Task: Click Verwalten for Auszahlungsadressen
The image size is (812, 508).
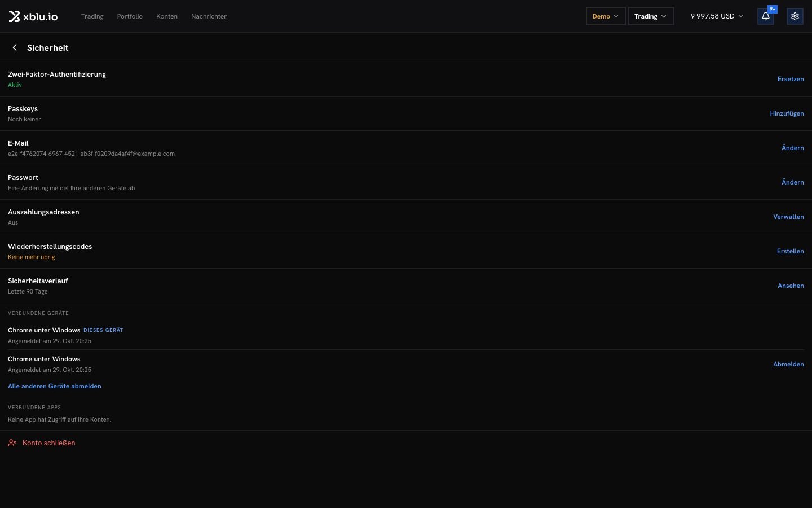Action: (x=788, y=217)
